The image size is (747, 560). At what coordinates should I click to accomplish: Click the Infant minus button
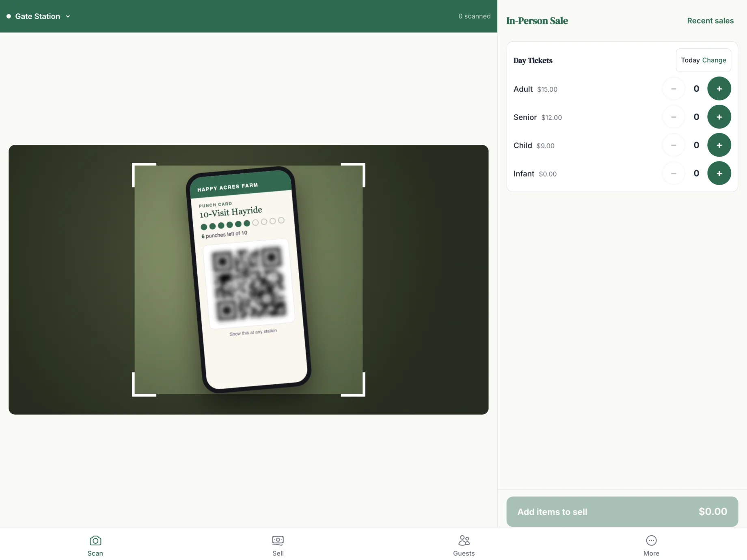click(x=674, y=173)
